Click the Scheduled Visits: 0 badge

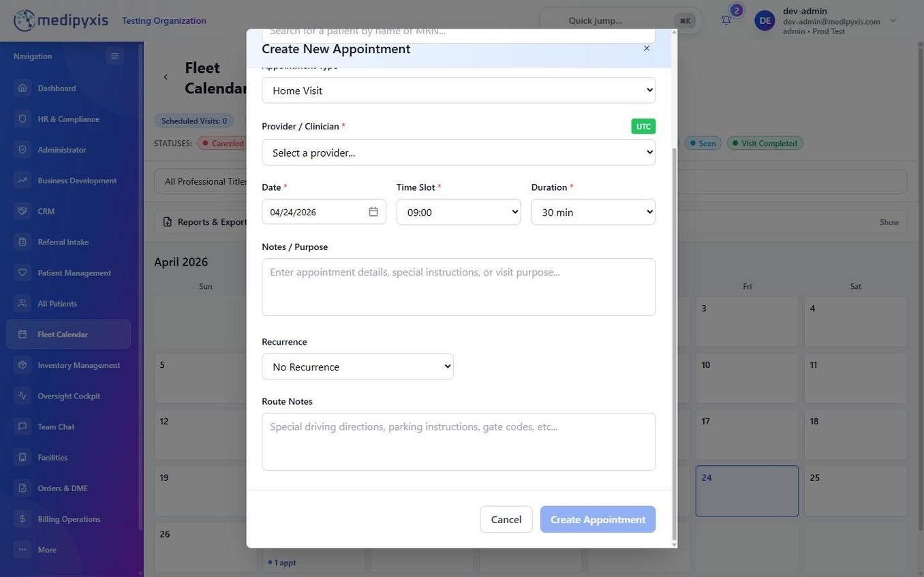[x=194, y=121]
